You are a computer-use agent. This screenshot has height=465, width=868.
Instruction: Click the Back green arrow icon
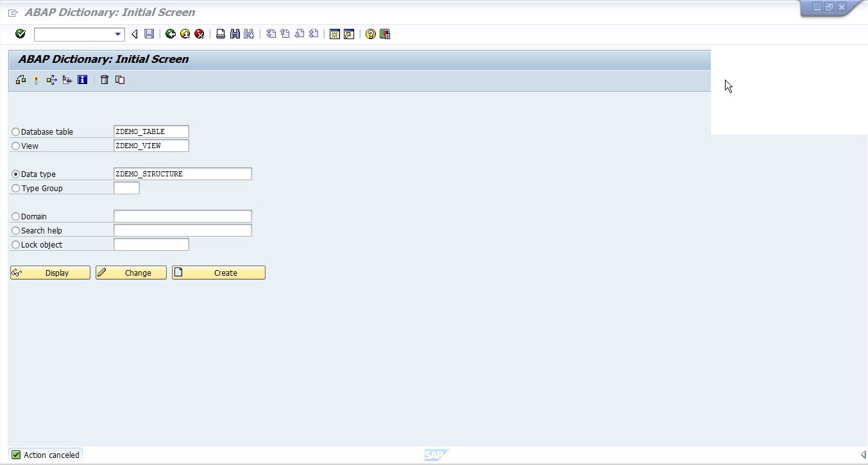(x=170, y=34)
